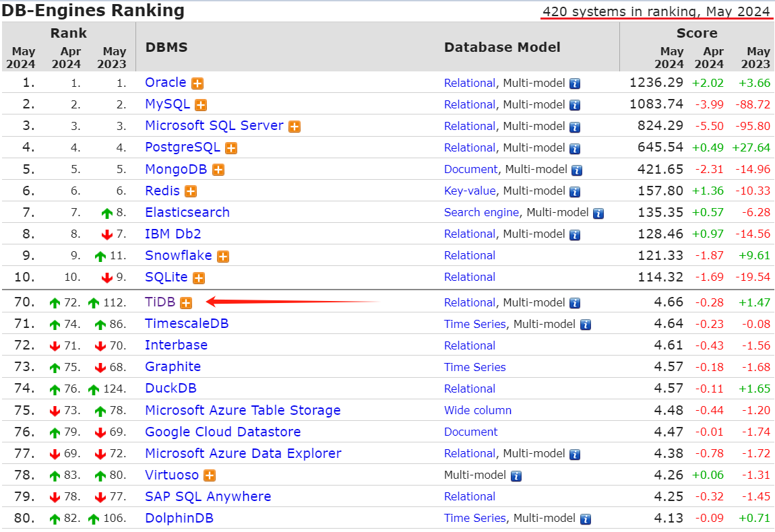Open the info icon in Virtuoso's row
The image size is (775, 532).
(516, 476)
